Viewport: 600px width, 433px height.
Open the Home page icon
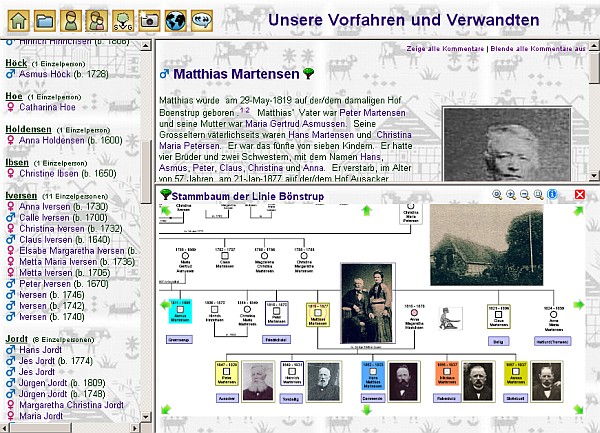coord(18,21)
